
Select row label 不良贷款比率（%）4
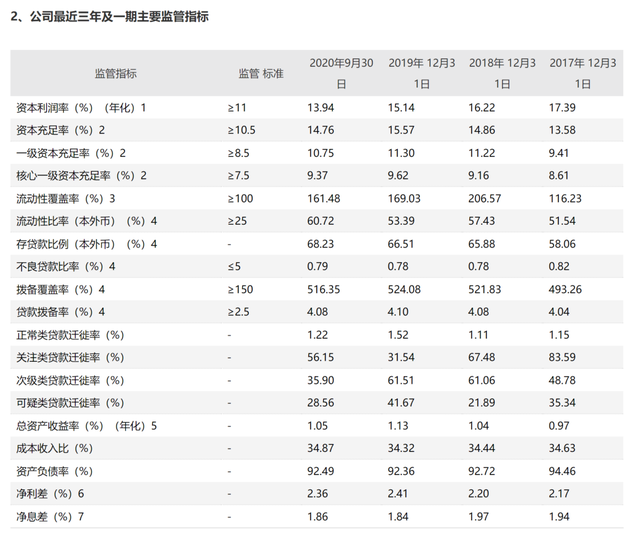[x=66, y=267]
